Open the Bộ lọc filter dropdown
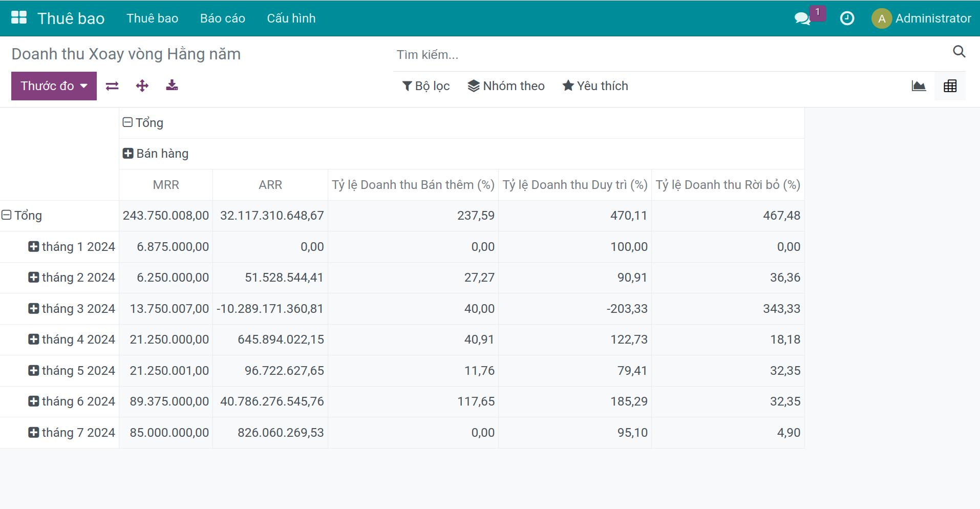 coord(426,86)
